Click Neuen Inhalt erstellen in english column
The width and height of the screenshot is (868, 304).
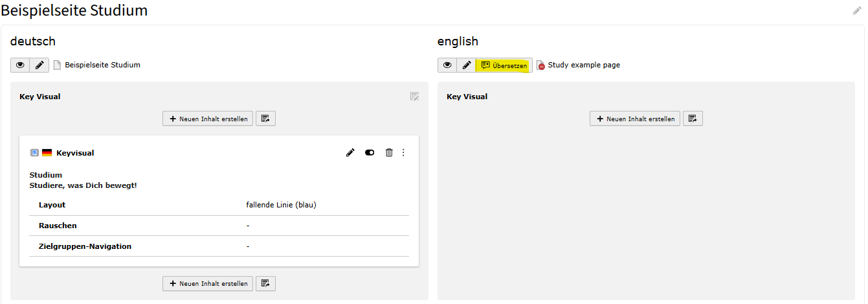click(x=635, y=119)
